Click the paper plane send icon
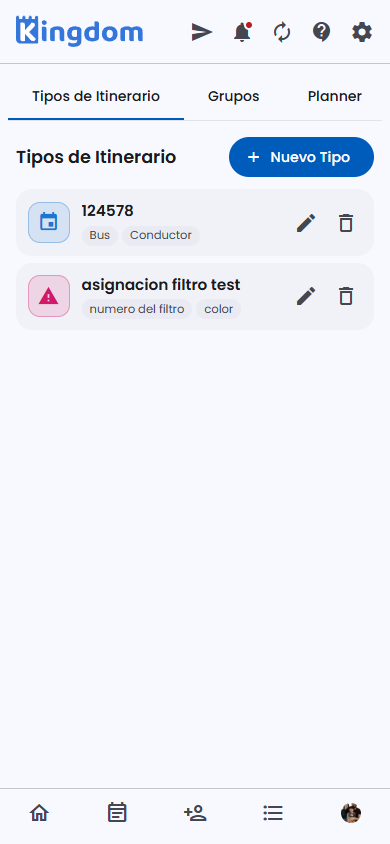This screenshot has height=844, width=390. [202, 32]
